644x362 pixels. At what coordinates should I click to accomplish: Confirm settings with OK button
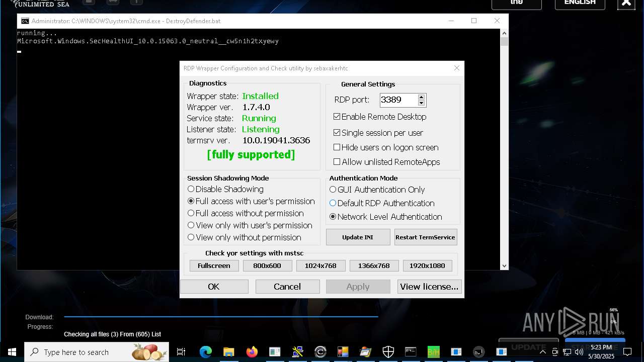point(214,287)
